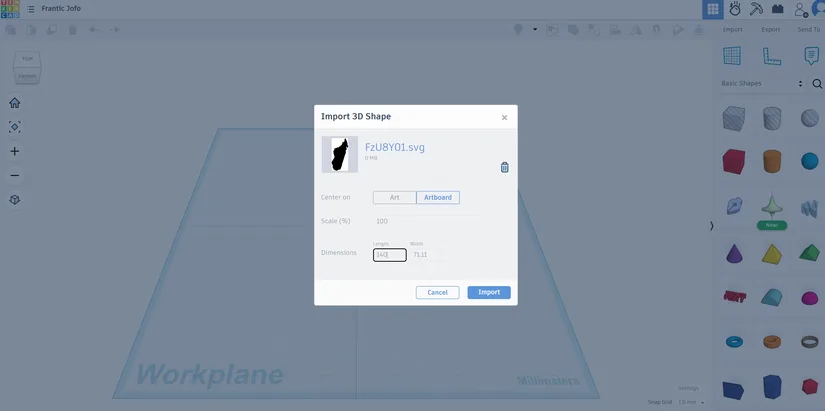Click the Delete trash toolbar icon
Viewport: 825px width, 411px height.
pyautogui.click(x=73, y=30)
